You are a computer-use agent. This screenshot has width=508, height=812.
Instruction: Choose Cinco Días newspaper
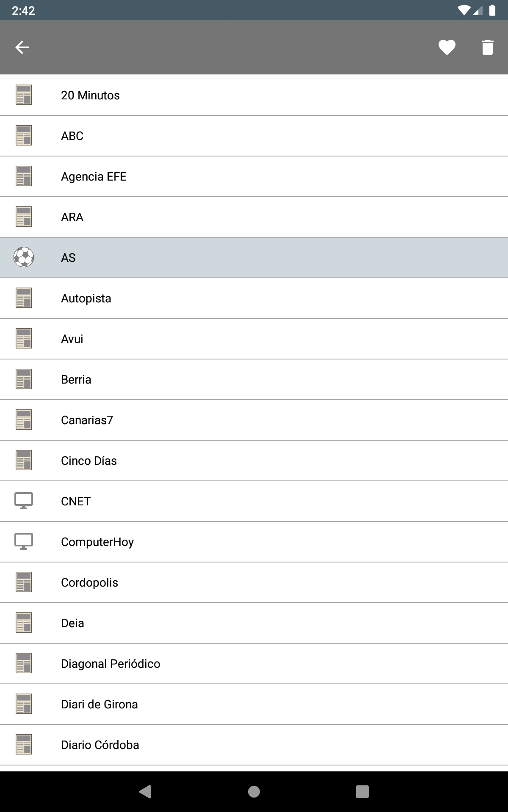(x=254, y=461)
